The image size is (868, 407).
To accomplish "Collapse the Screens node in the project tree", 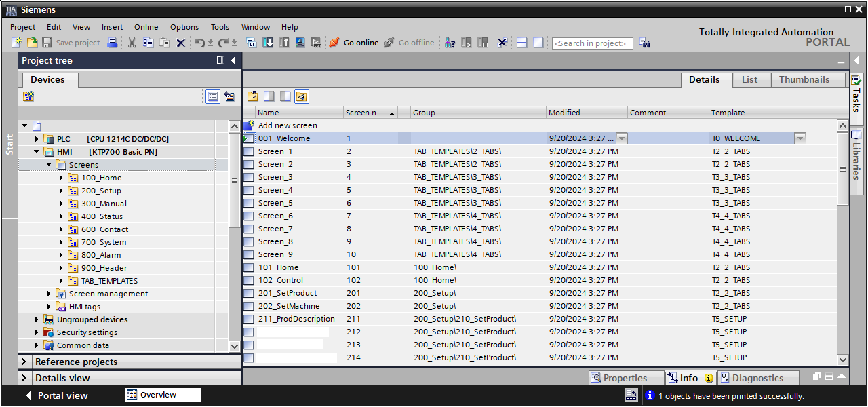I will 49,165.
